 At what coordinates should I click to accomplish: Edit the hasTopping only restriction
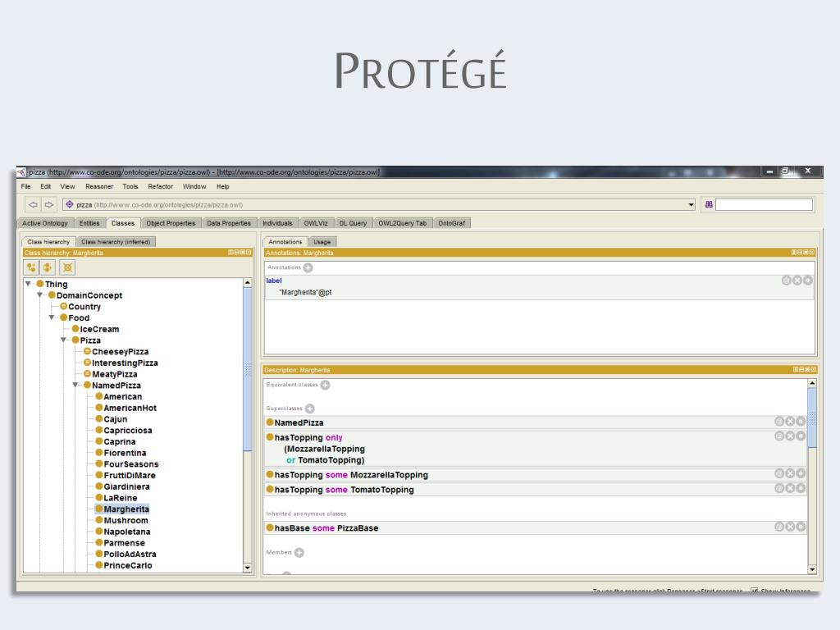tap(801, 436)
